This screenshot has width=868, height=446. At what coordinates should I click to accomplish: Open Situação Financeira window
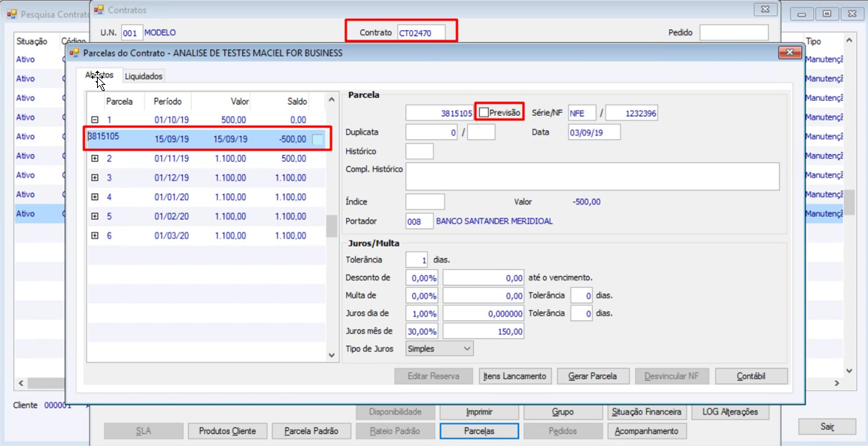(x=647, y=412)
